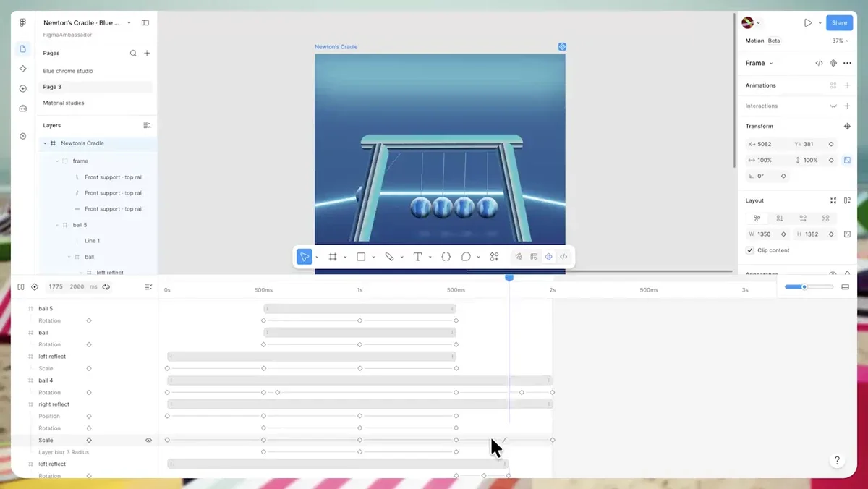Click the sidebar panel toggle icon
The height and width of the screenshot is (489, 868).
point(145,23)
